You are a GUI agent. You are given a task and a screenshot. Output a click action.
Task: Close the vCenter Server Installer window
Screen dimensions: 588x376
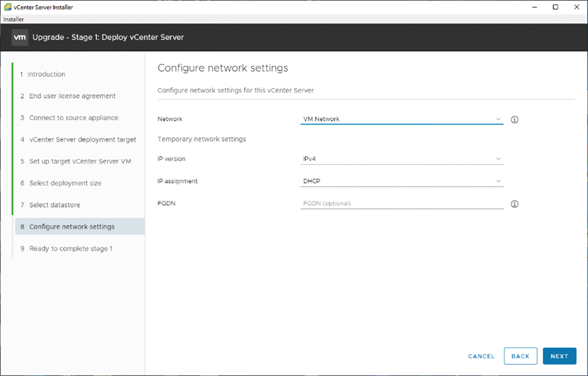coord(576,7)
